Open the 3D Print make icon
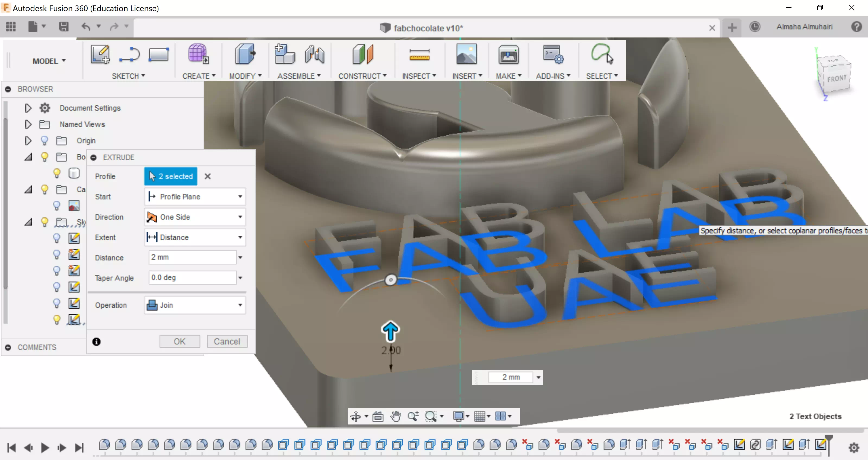This screenshot has width=868, height=460. pyautogui.click(x=508, y=55)
